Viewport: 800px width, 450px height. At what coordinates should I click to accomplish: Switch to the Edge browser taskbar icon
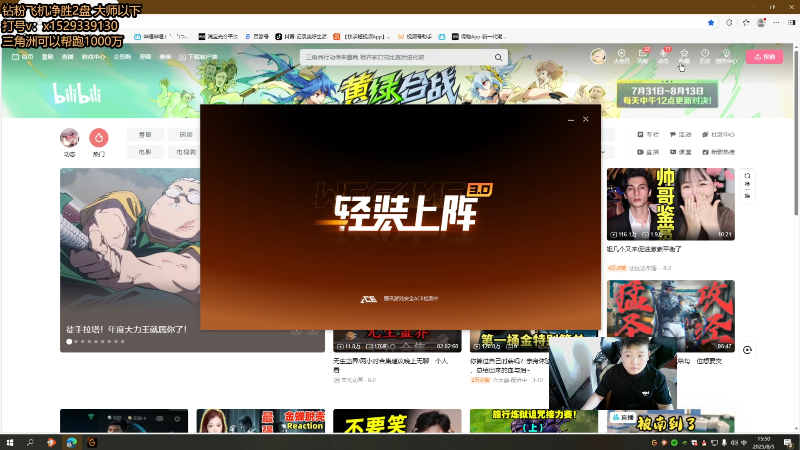coord(71,442)
